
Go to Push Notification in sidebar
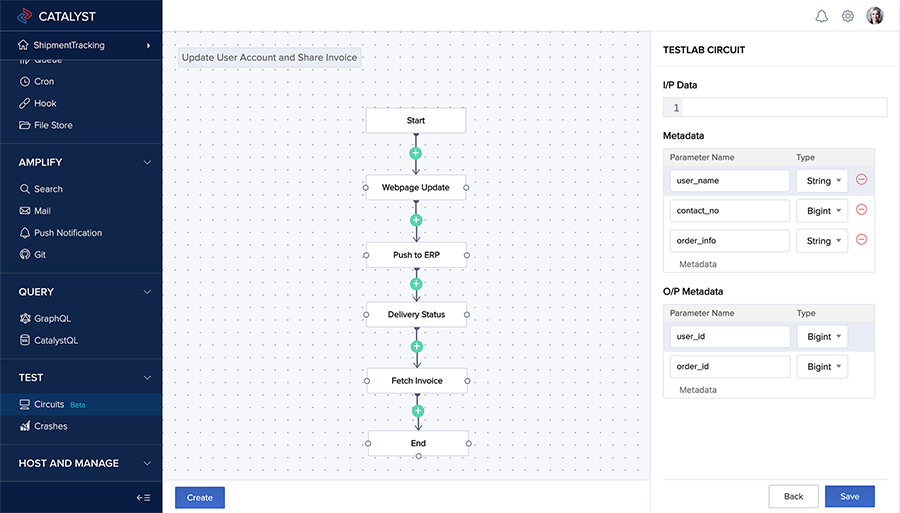[x=67, y=233]
